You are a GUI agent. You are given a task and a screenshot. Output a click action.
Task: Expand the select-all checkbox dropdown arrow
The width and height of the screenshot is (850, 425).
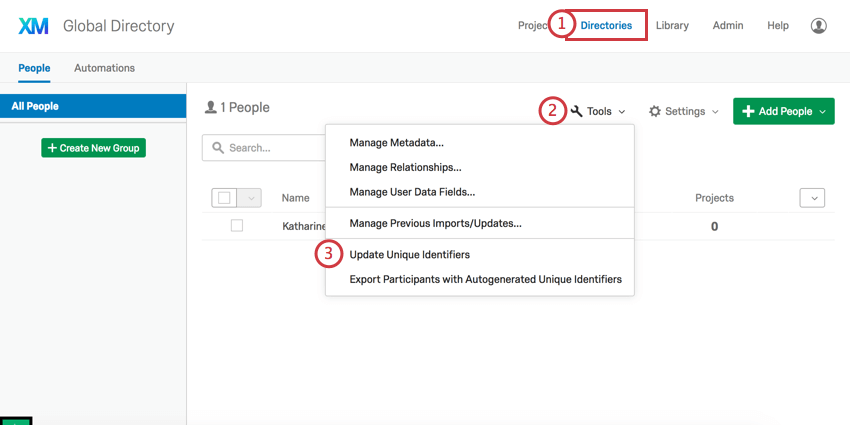[x=250, y=198]
